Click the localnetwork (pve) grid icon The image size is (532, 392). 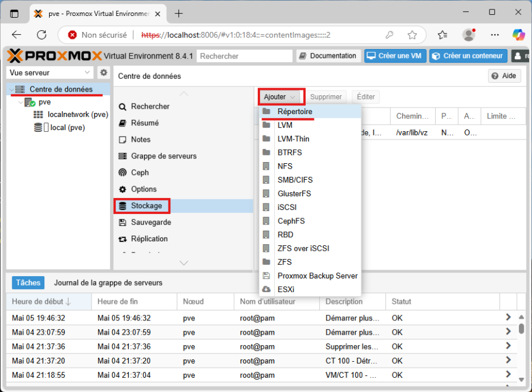[x=38, y=114]
